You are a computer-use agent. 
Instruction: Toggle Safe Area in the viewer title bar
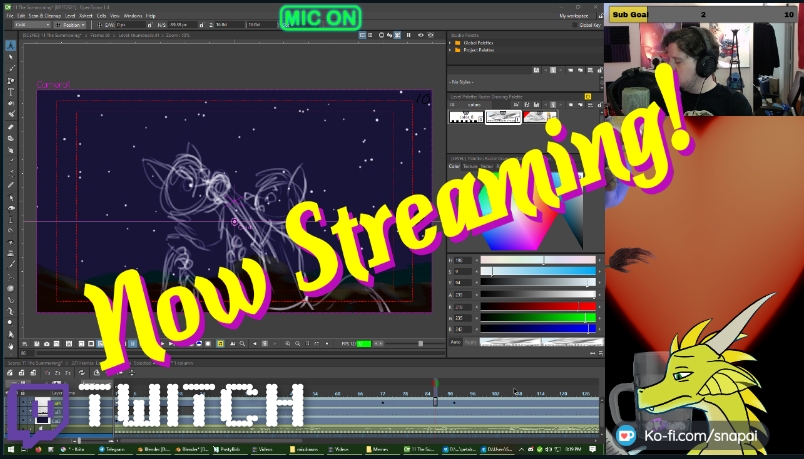(363, 35)
